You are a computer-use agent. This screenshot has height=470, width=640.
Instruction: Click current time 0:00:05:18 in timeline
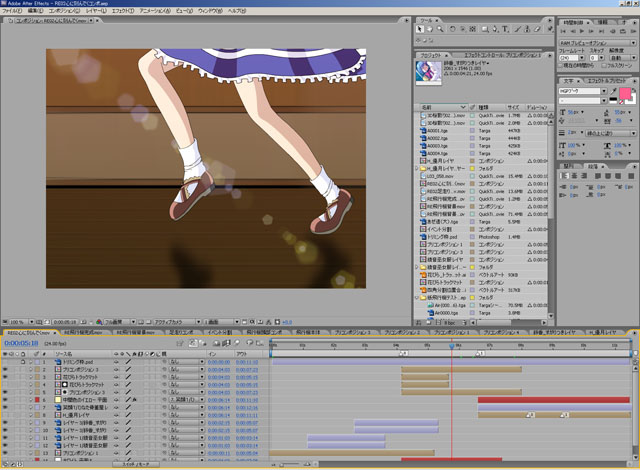[21, 344]
